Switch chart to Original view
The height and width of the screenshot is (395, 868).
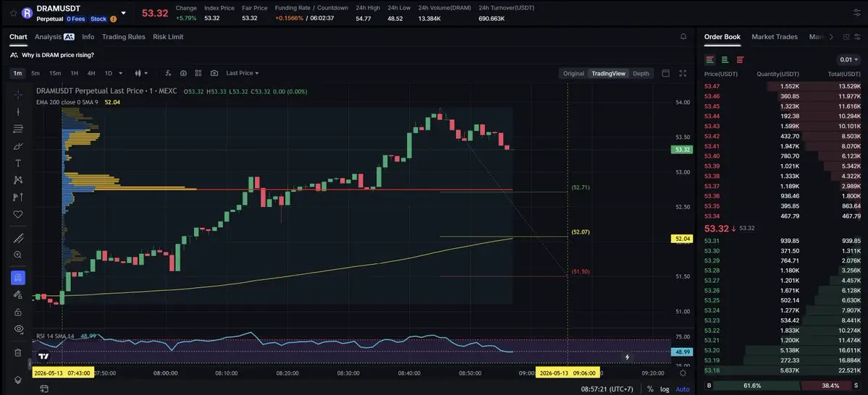pos(573,74)
